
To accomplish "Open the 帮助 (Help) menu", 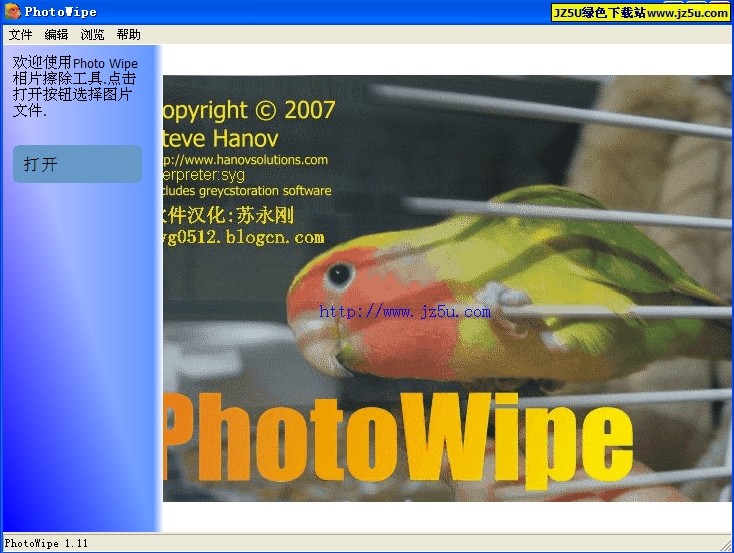I will coord(128,35).
